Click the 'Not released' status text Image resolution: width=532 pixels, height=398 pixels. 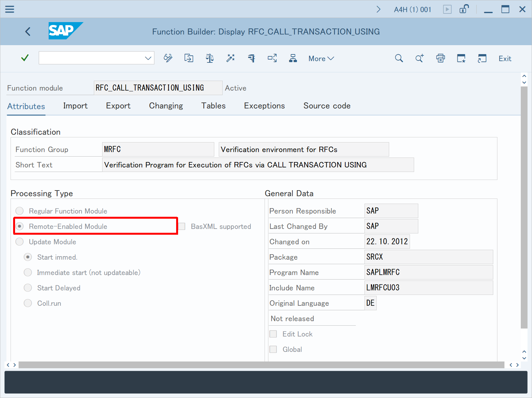point(292,319)
